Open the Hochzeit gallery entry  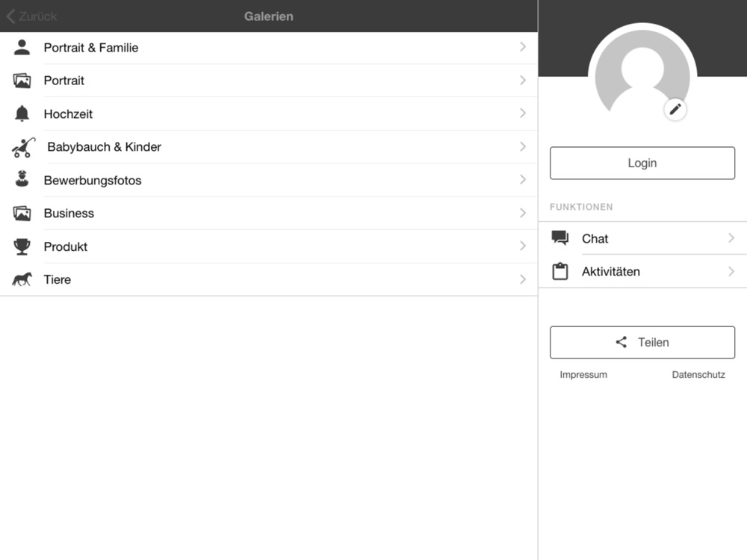click(x=269, y=113)
